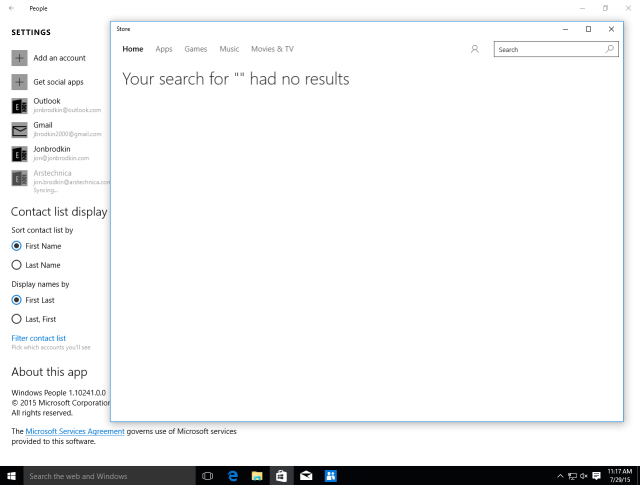Select the Arstechnica account icon

[19, 178]
